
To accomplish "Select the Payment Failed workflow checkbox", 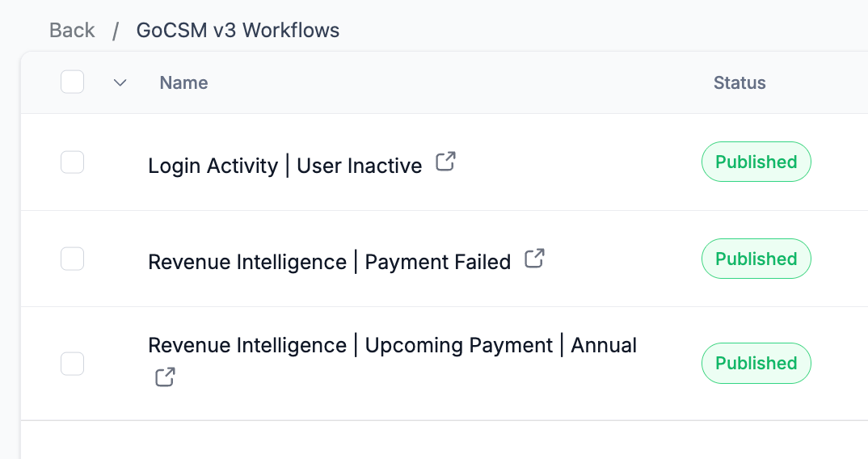I will [73, 259].
